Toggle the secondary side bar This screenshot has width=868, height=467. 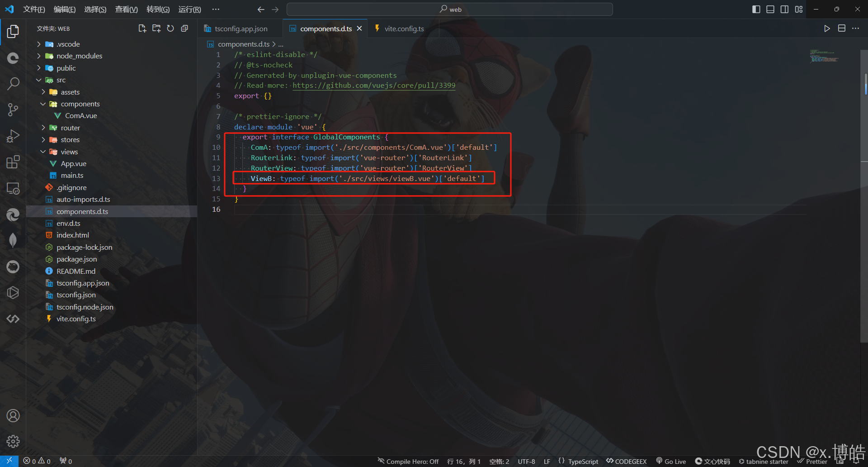click(x=785, y=10)
